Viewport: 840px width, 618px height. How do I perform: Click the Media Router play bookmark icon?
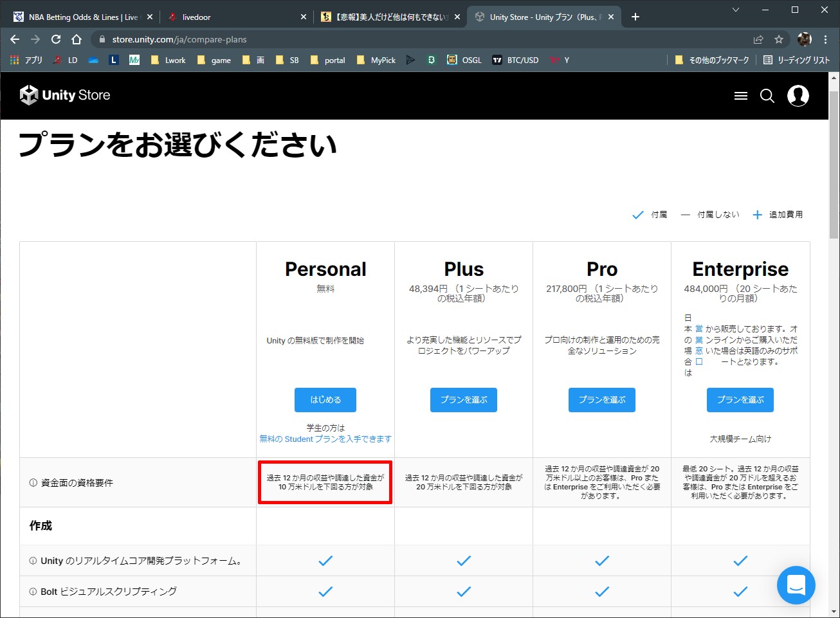pyautogui.click(x=410, y=60)
